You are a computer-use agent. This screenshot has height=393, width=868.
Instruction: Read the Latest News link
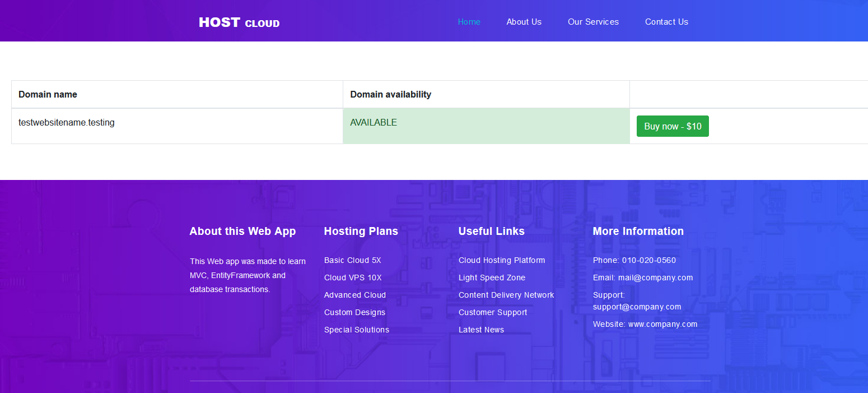[x=481, y=330]
